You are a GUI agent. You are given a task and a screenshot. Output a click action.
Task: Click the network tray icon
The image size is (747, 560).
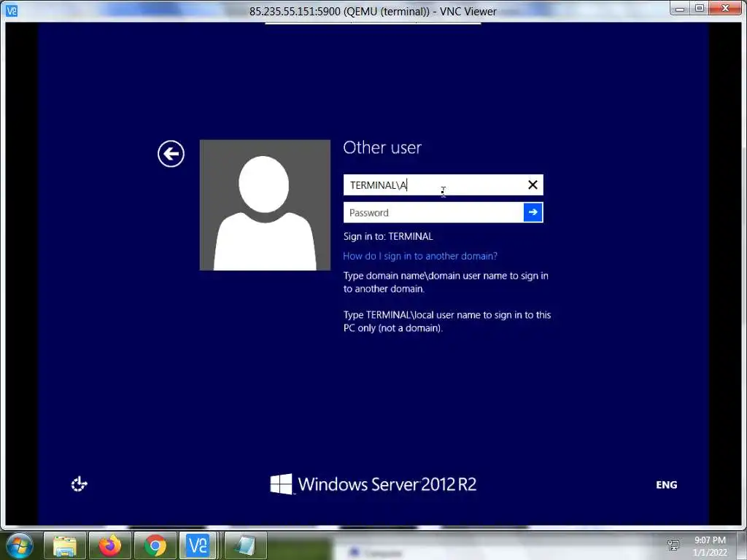click(673, 545)
